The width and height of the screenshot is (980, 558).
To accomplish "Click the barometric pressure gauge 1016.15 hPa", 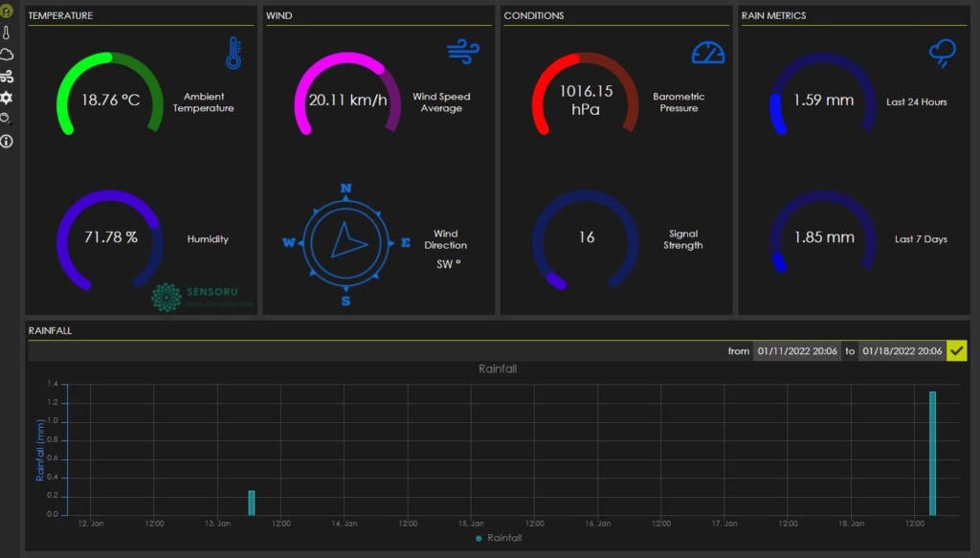I will (x=585, y=94).
